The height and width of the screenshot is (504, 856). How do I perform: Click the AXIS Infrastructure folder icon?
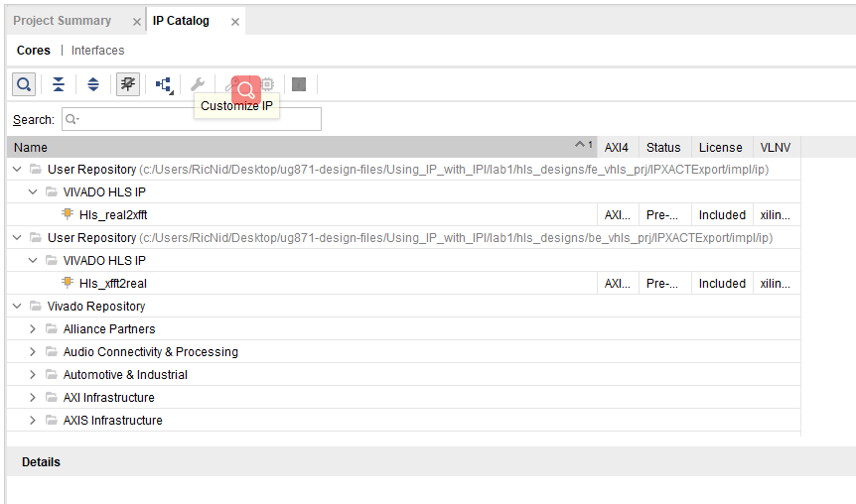[x=52, y=421]
